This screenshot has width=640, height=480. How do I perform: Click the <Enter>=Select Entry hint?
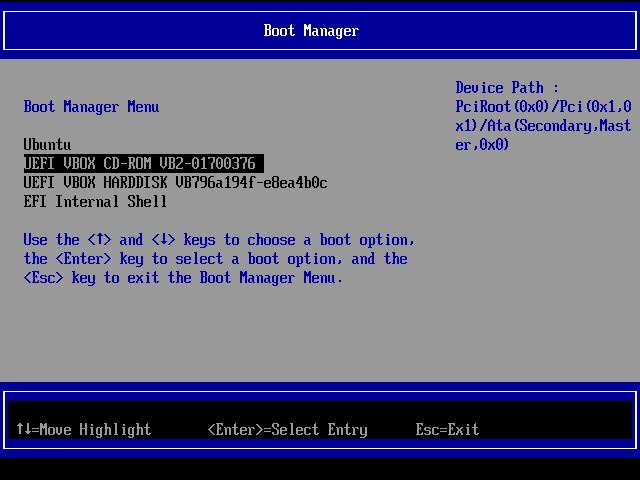point(288,430)
